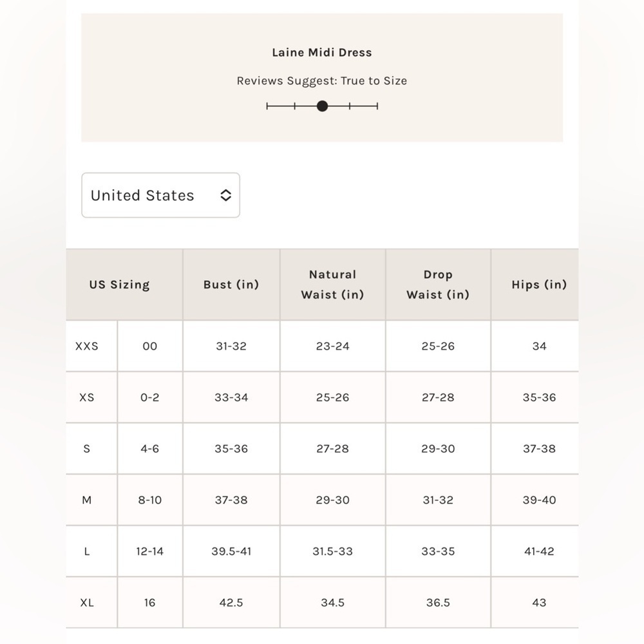Select the Hips (in) column header
644x644 pixels.
pos(539,285)
